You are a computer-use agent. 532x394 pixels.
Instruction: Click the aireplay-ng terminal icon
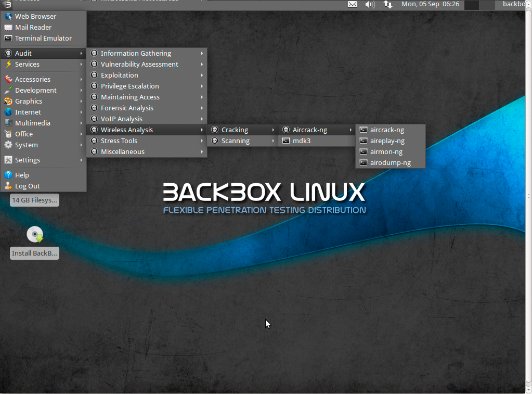(364, 141)
